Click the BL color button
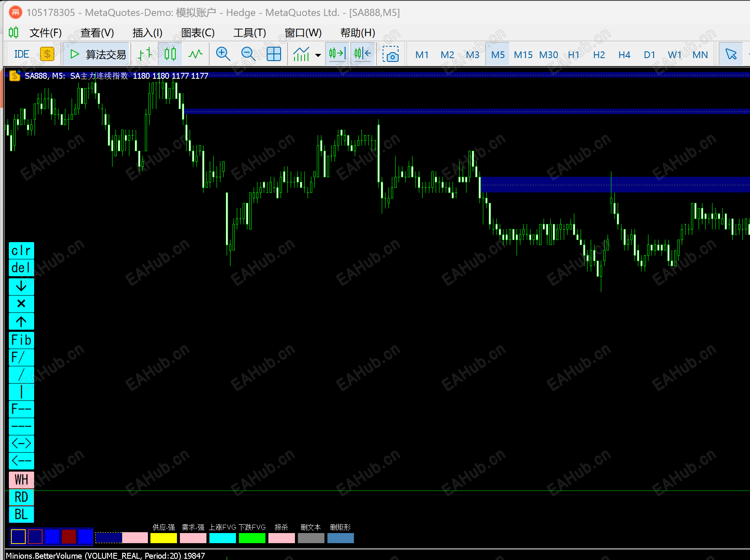Viewport: 750px width, 560px height. (21, 514)
